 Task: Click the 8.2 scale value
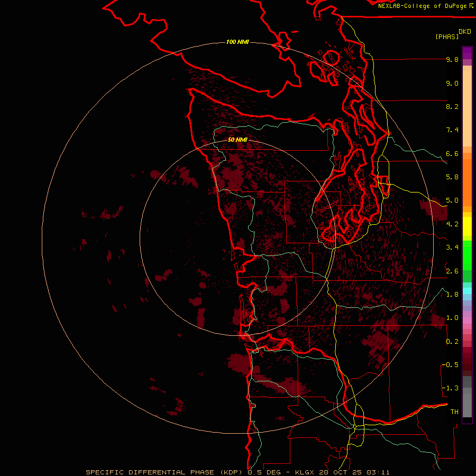452,106
